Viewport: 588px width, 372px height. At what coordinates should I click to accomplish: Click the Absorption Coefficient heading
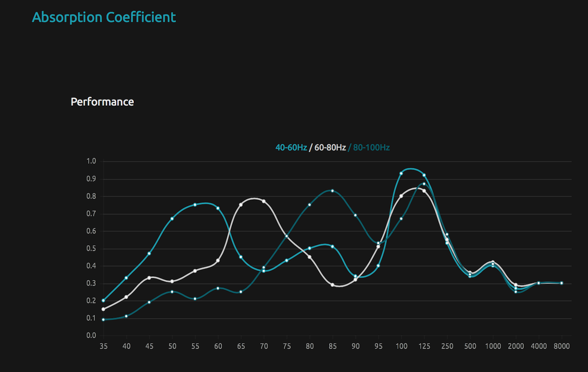(104, 17)
